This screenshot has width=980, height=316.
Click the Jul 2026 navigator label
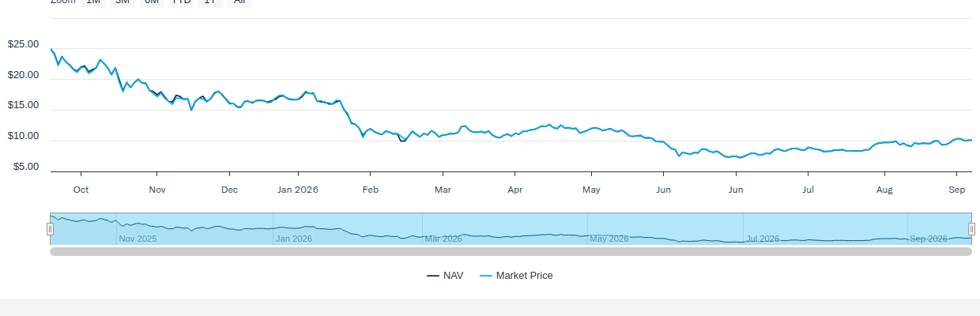pyautogui.click(x=763, y=239)
